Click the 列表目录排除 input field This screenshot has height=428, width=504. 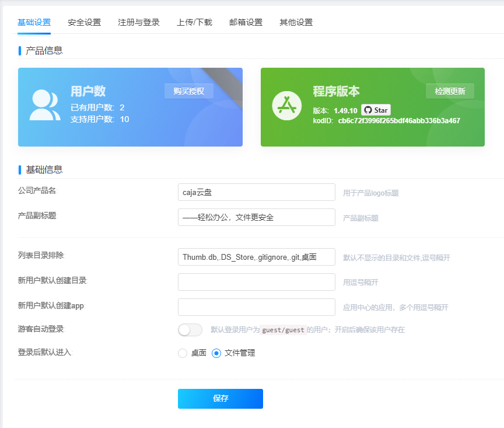[x=256, y=257]
